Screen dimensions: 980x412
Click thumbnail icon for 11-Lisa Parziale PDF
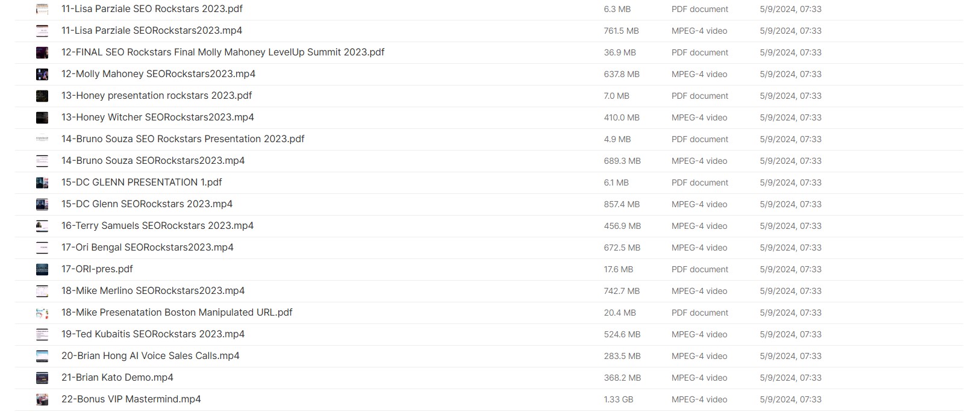pyautogui.click(x=42, y=9)
